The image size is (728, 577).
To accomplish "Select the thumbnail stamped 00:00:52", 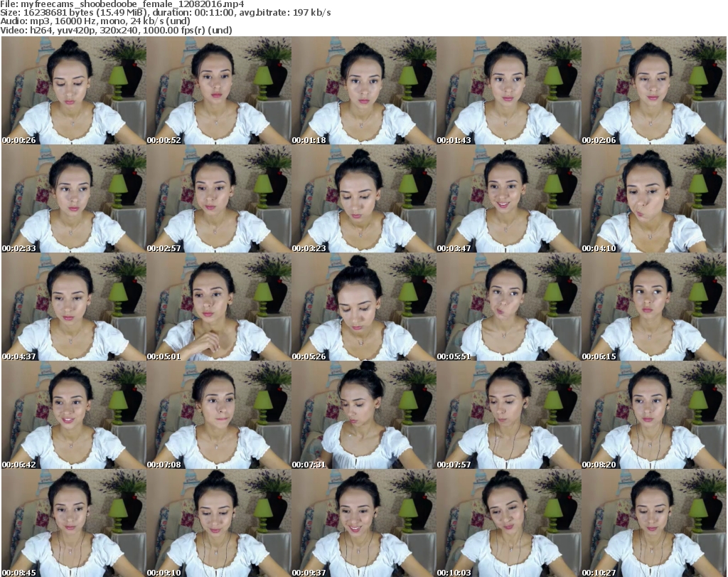I will click(219, 90).
